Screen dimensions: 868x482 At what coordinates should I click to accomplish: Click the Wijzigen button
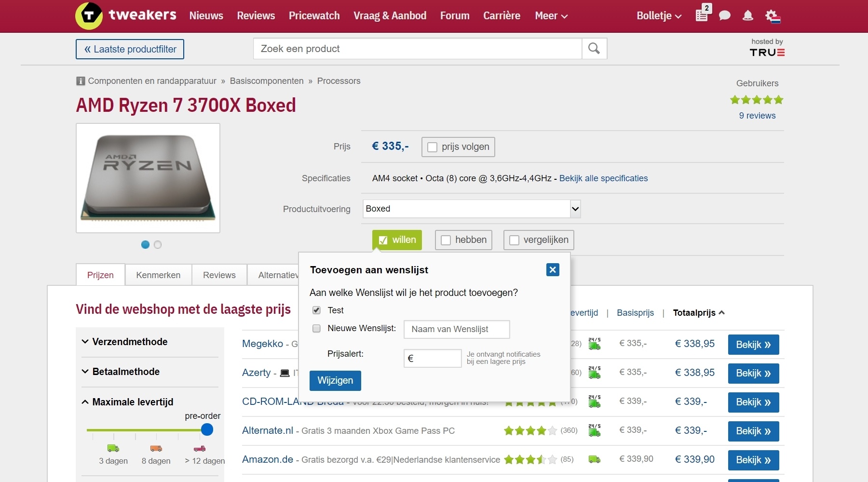[x=335, y=380]
